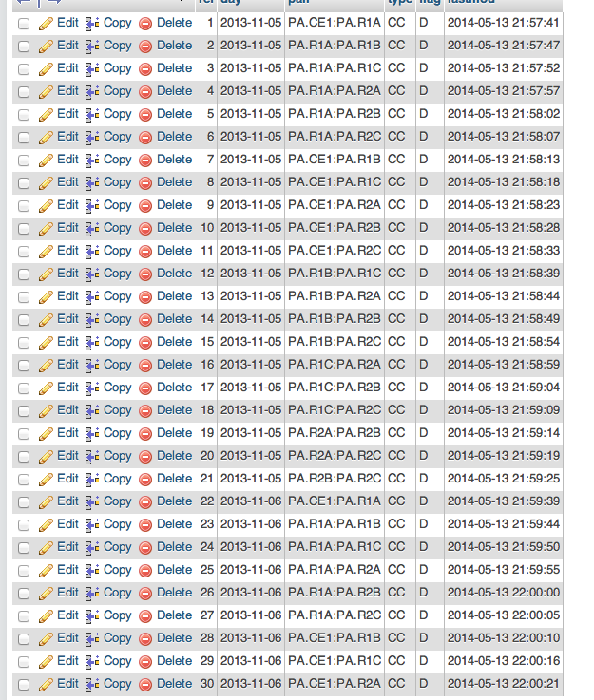The image size is (594, 700).
Task: Click the copy icon for row 5
Action: 92,114
